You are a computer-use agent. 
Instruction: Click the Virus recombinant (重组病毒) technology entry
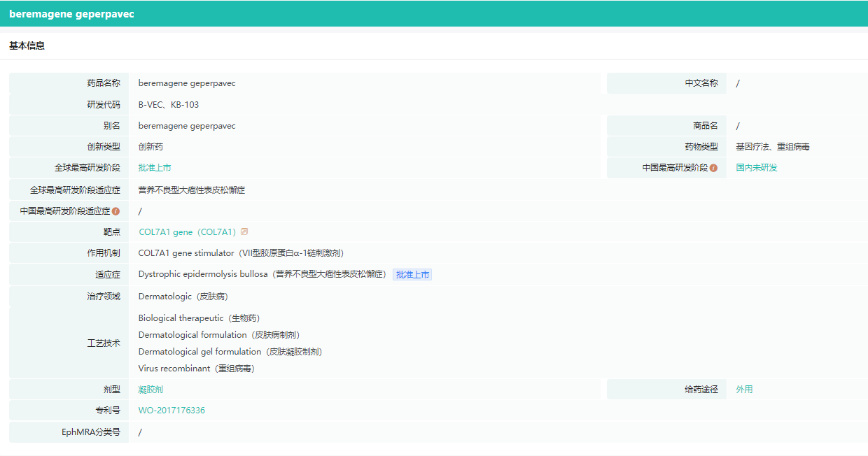197,369
